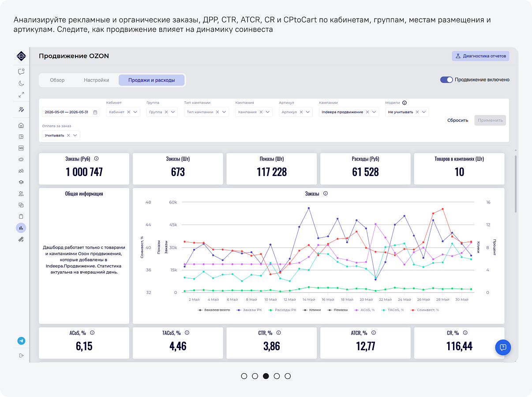This screenshot has height=397, width=532.
Task: Click info icon beside ATCR, %
Action: point(374,333)
